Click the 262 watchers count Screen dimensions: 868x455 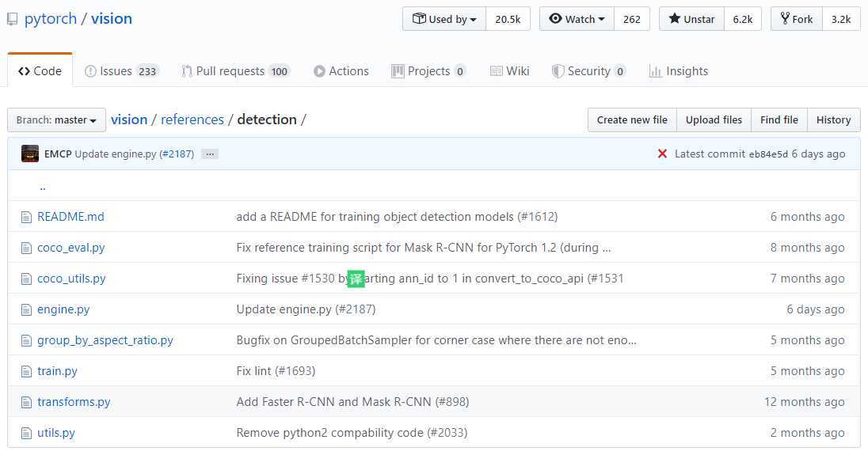click(632, 19)
